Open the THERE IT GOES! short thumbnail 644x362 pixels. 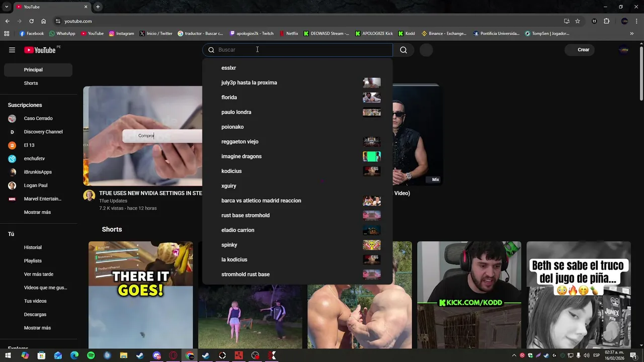point(141,295)
